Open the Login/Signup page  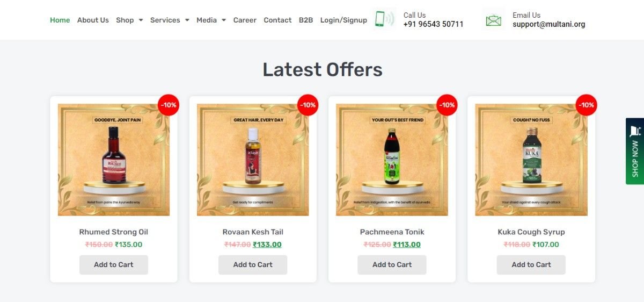tap(343, 20)
